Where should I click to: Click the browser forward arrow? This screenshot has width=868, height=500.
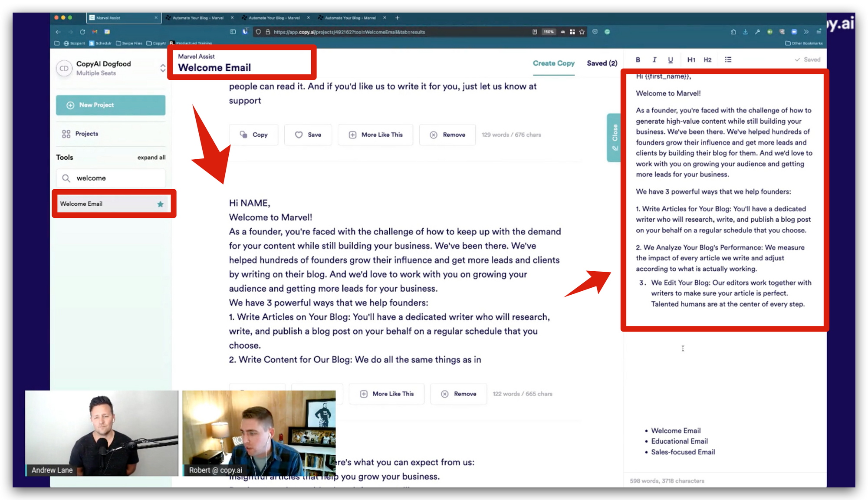pos(70,32)
